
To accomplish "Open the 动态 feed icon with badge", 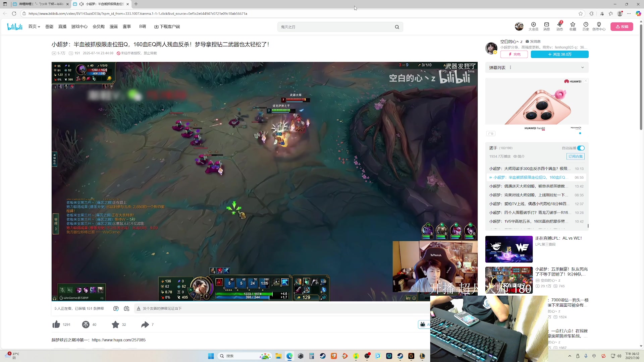I will click(x=559, y=26).
